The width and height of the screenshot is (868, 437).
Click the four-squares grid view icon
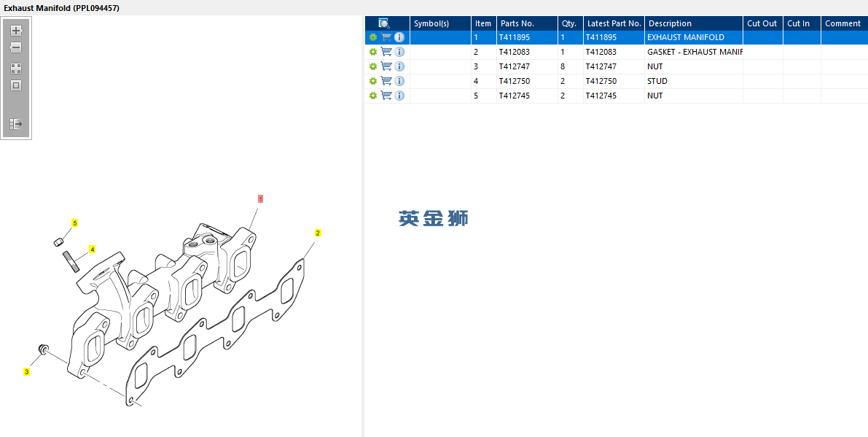tap(16, 69)
